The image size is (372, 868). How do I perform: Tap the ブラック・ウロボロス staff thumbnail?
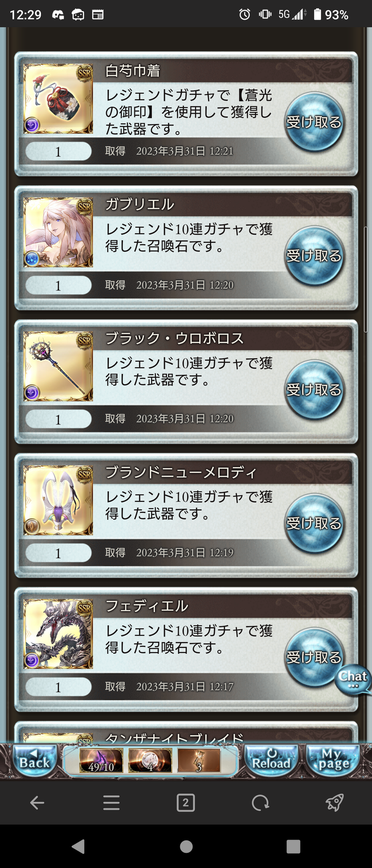58,366
